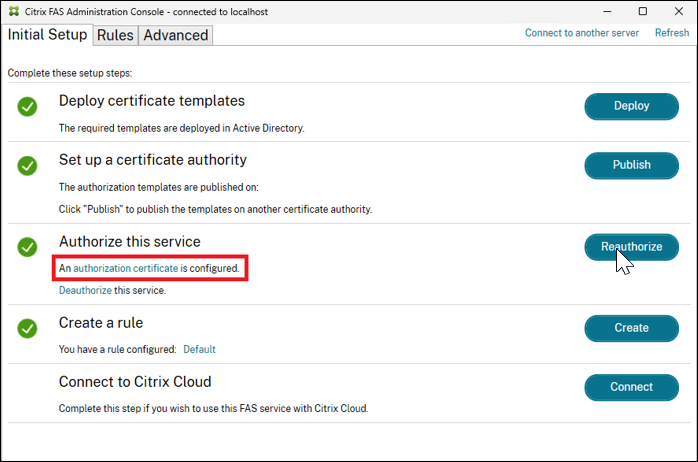The image size is (698, 462).
Task: Open the Advanced tab
Action: tap(175, 35)
